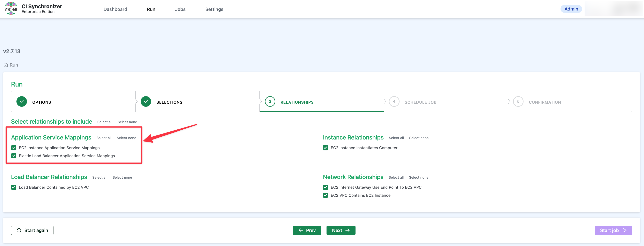Viewport: 644px width, 246px height.
Task: Select all Instance Relationships
Action: pos(396,138)
